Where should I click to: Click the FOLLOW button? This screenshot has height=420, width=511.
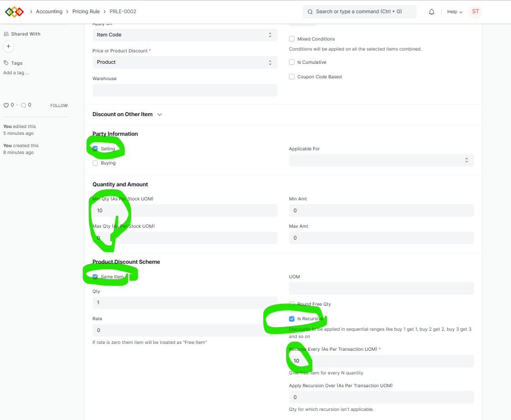click(59, 105)
